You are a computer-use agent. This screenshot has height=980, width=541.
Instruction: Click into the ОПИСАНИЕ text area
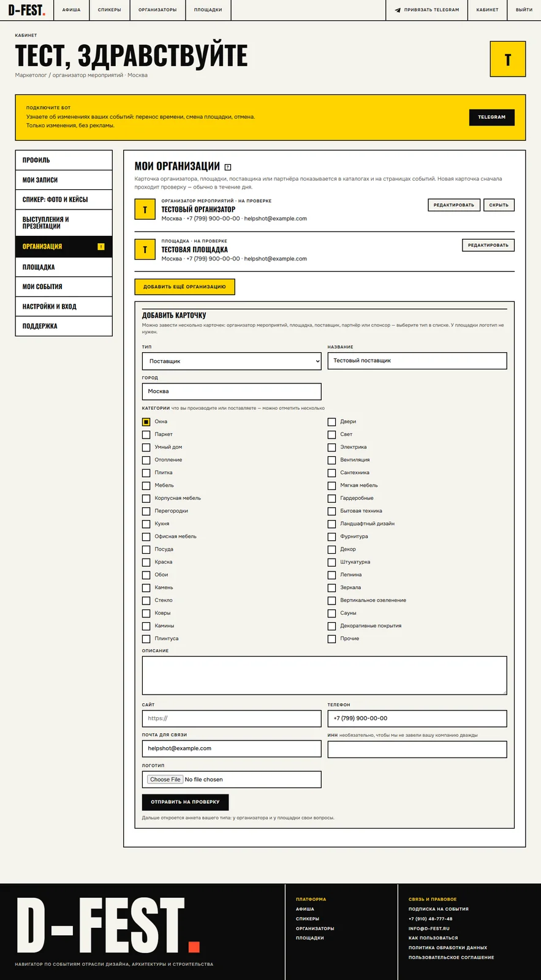[x=325, y=676]
